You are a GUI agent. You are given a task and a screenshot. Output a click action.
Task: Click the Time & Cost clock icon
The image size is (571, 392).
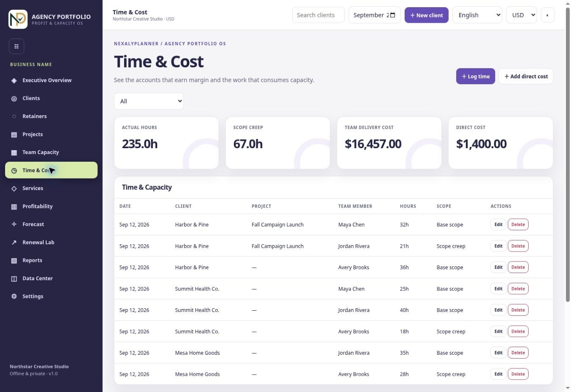click(x=14, y=171)
